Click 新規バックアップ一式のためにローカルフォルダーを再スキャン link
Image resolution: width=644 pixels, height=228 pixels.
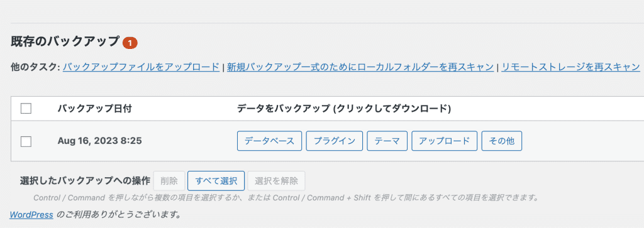pos(360,67)
